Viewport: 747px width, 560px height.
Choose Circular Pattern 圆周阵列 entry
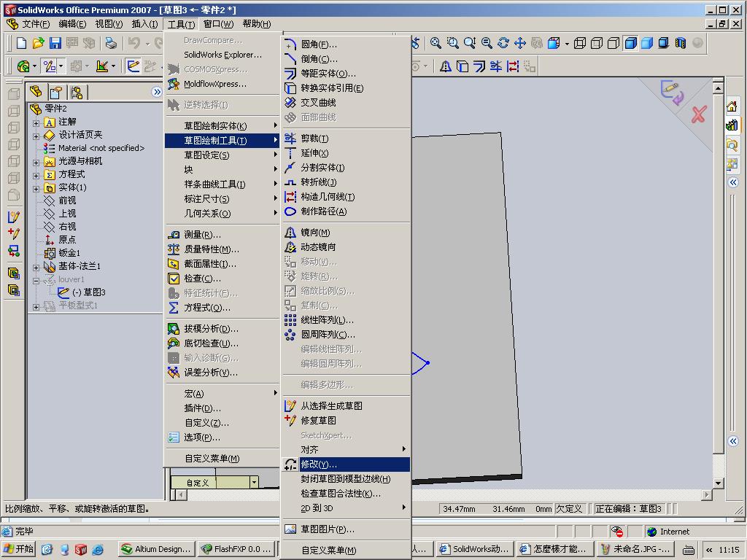[347, 335]
